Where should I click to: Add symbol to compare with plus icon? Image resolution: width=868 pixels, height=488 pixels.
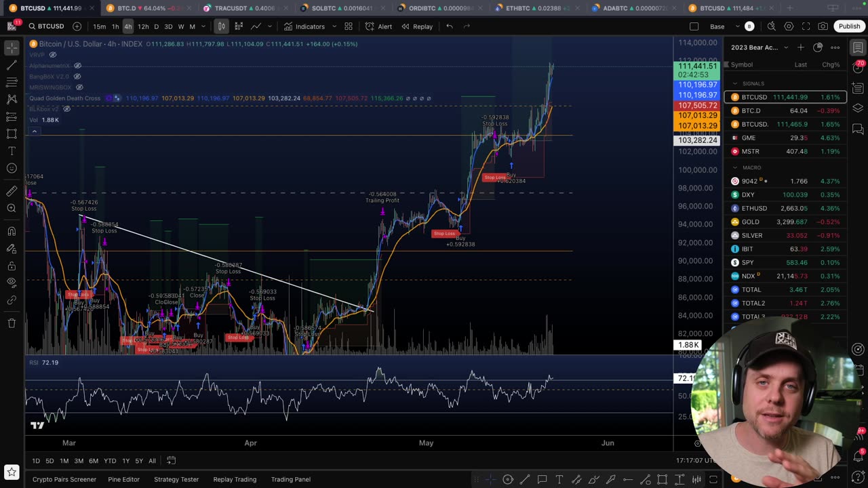77,26
